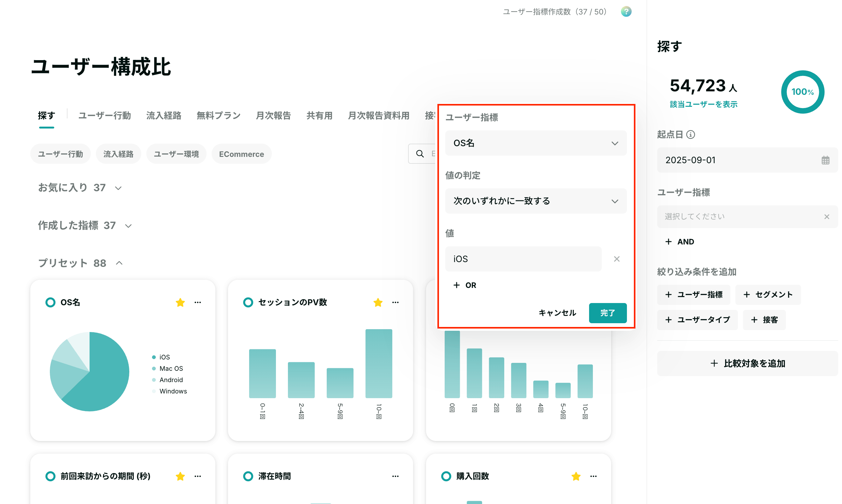Open more options on セッションのPV数 card
The height and width of the screenshot is (504, 842).
[x=395, y=302]
